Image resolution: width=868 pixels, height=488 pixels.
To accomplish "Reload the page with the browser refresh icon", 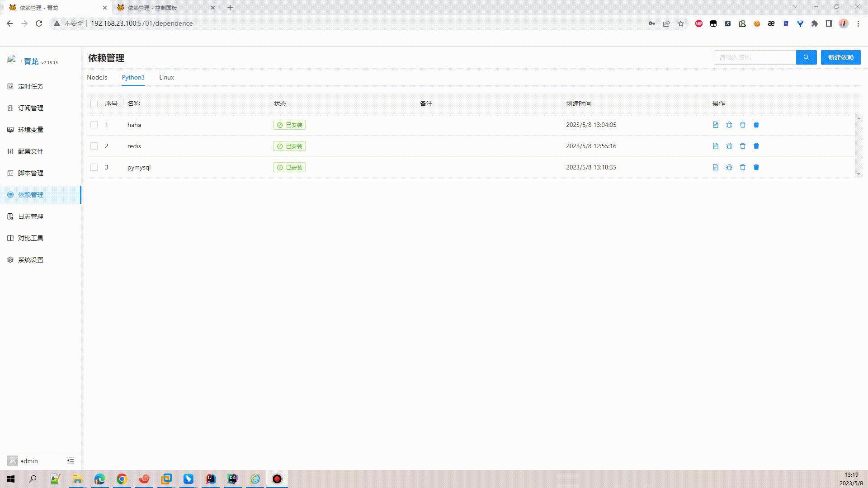I will click(x=39, y=23).
